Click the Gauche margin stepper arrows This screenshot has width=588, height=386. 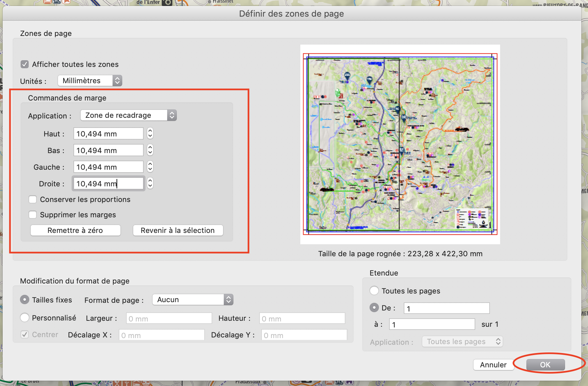tap(150, 167)
